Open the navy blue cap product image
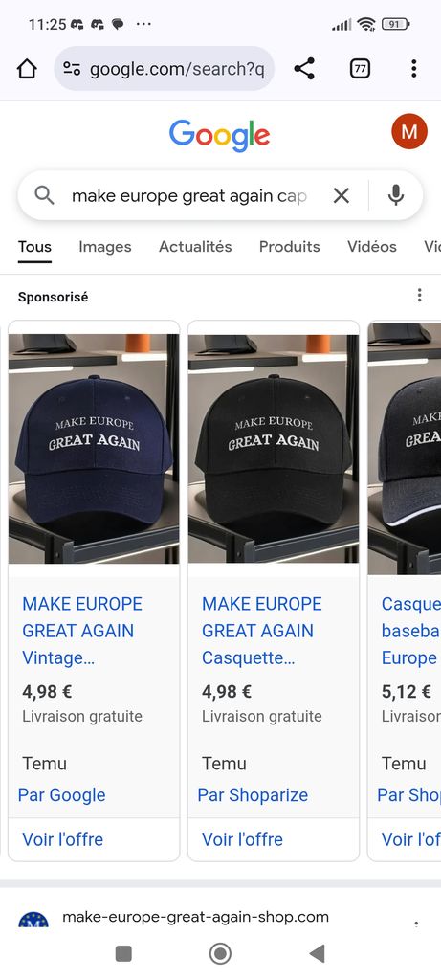The height and width of the screenshot is (980, 441). click(94, 449)
